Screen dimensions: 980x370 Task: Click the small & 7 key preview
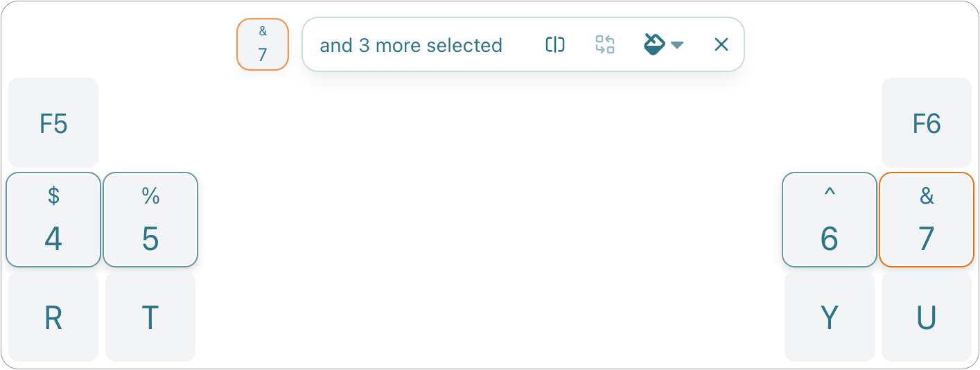pyautogui.click(x=263, y=44)
